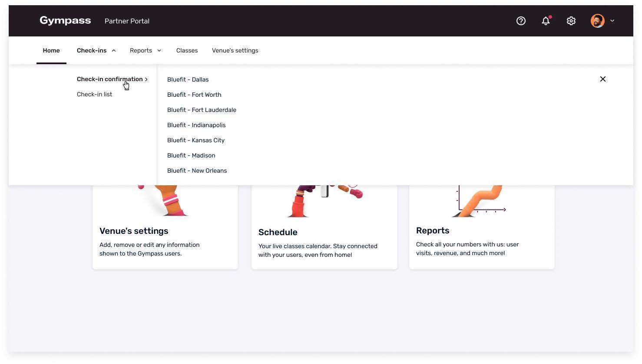The width and height of the screenshot is (642, 364).
Task: Go to the Home tab
Action: pyautogui.click(x=51, y=50)
